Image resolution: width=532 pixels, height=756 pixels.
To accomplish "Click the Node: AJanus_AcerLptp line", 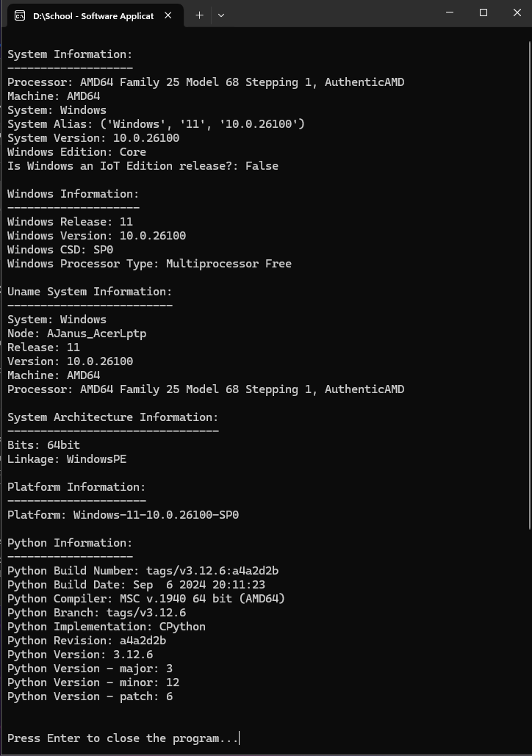I will [76, 334].
